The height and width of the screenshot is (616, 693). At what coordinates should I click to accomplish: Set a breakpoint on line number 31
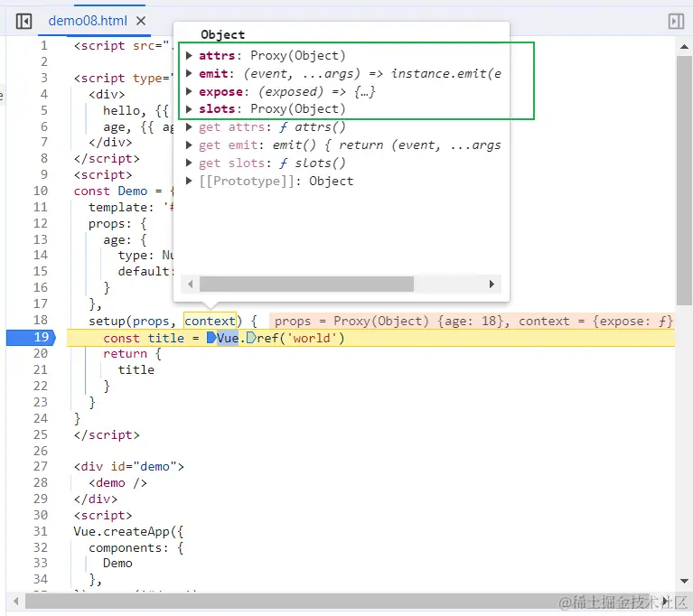click(x=41, y=532)
